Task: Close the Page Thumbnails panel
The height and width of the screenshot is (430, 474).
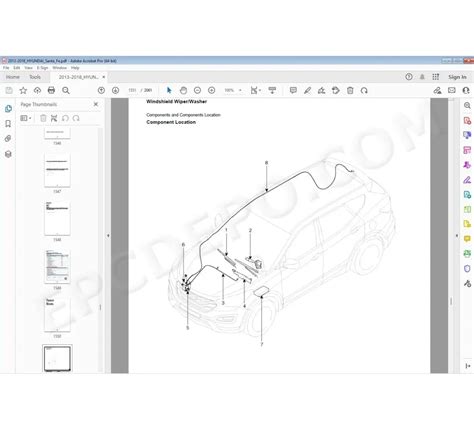Action: tap(96, 104)
